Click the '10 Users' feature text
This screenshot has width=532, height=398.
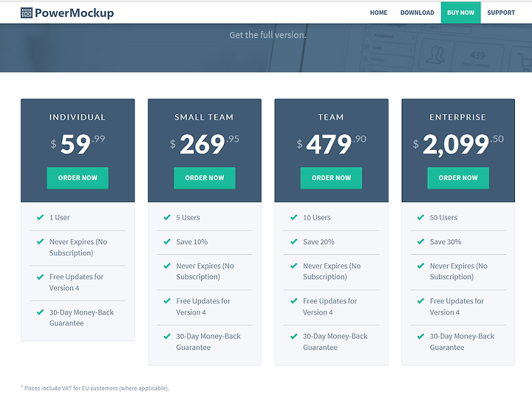click(317, 218)
